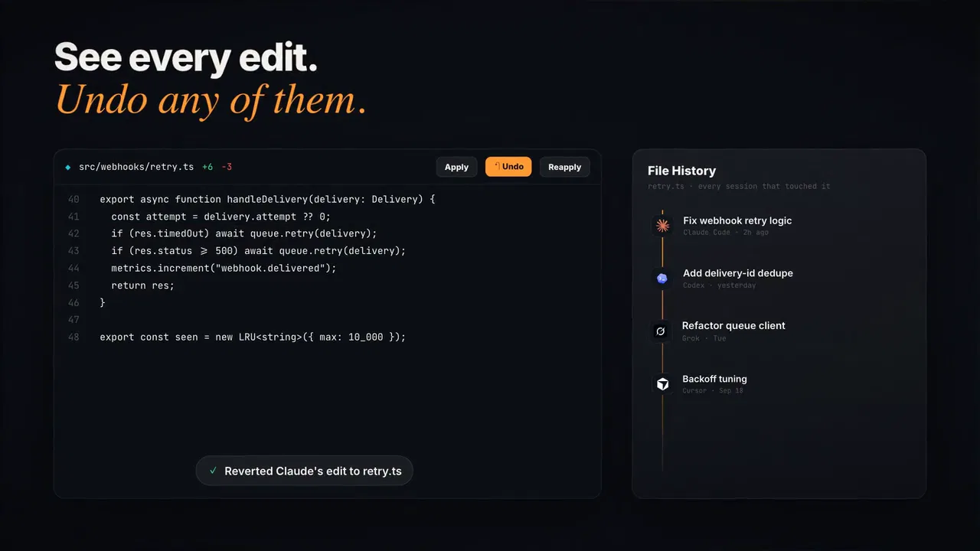Click line number 43 in the gutter
Screen dimensions: 980x551
click(73, 251)
